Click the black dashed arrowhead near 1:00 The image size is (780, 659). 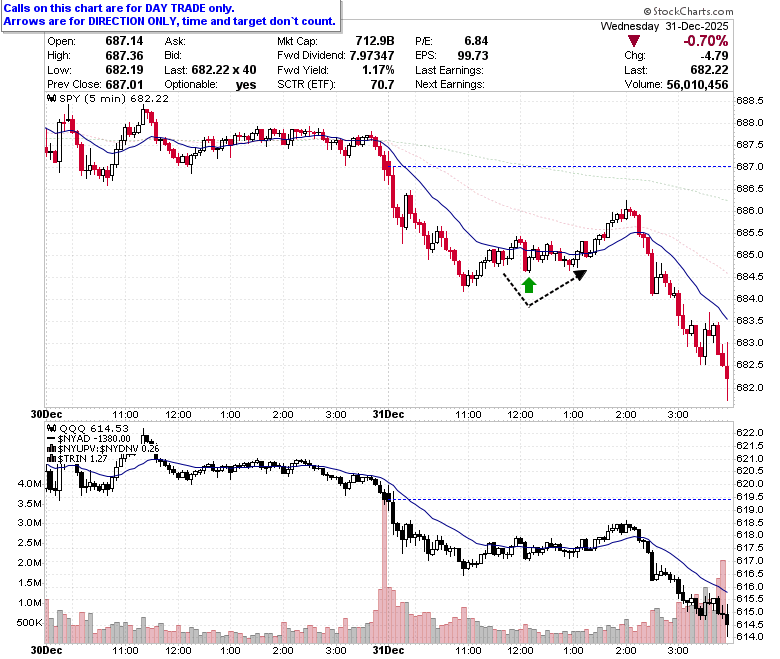581,275
